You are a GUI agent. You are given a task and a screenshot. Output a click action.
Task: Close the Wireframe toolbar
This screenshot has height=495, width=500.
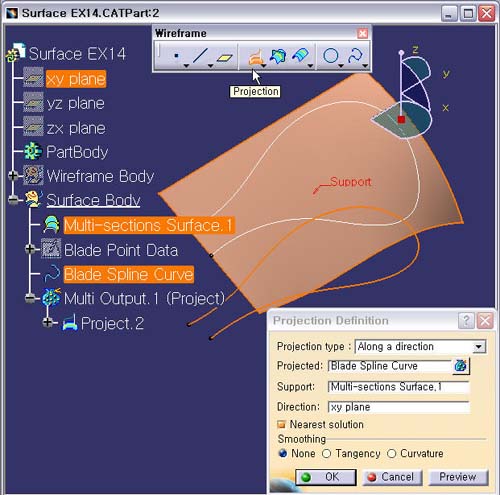(x=362, y=33)
